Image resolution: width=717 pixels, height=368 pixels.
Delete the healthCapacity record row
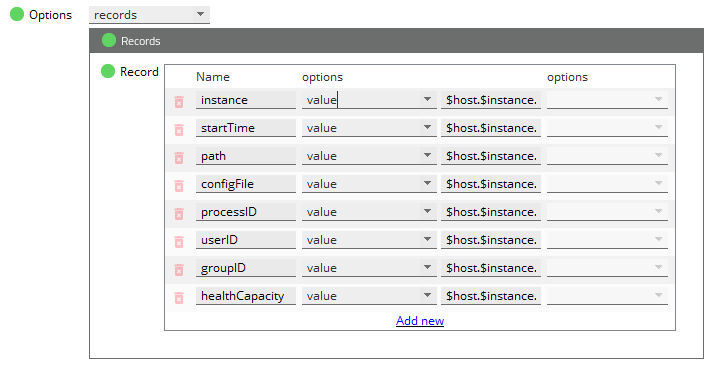[x=179, y=298]
